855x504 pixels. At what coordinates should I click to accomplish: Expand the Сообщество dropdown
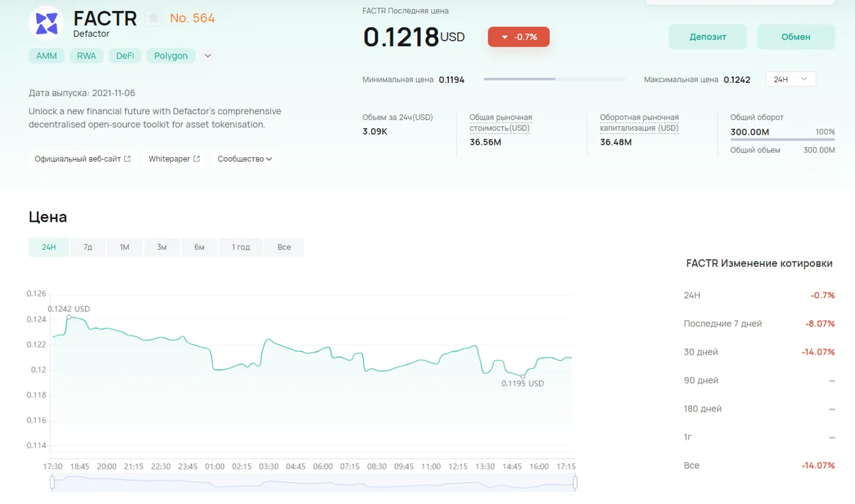point(245,159)
